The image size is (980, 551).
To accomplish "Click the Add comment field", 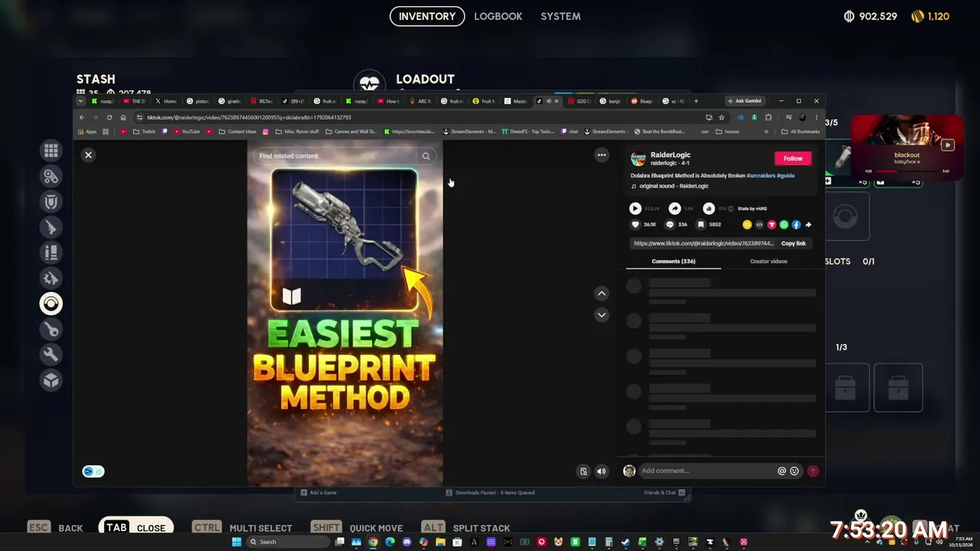I will pyautogui.click(x=707, y=471).
